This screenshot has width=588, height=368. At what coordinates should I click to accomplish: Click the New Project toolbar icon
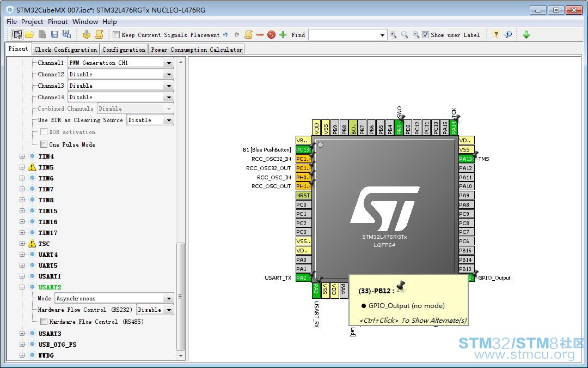click(x=17, y=34)
